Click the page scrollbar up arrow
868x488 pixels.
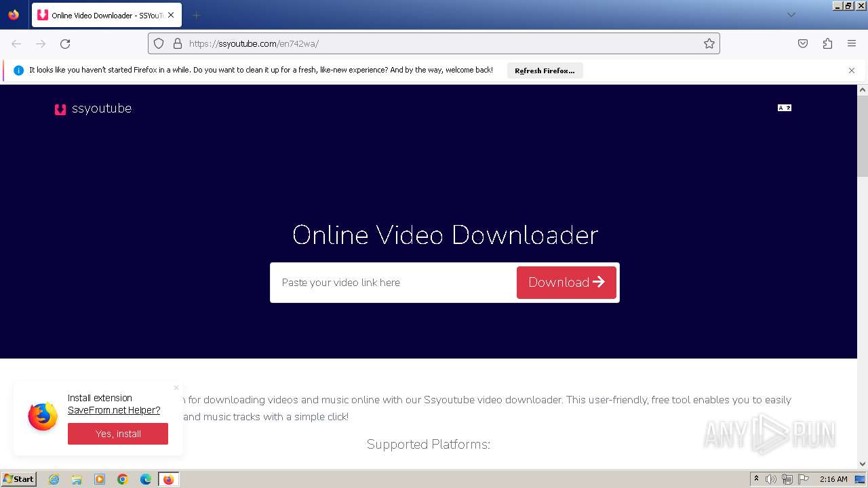(x=863, y=89)
